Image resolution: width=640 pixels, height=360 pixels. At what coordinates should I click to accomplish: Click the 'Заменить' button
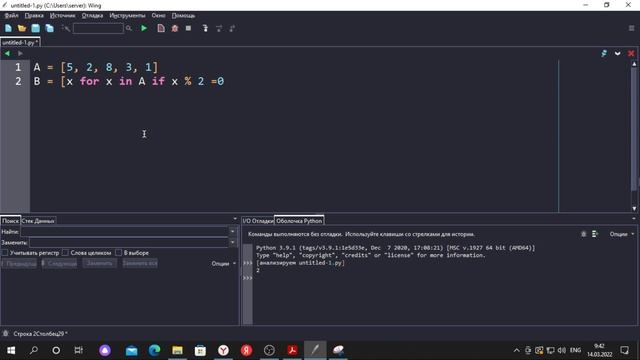(100, 263)
